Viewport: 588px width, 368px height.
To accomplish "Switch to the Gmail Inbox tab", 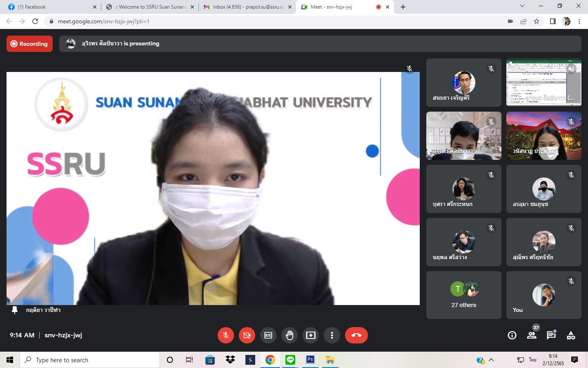I will coord(247,7).
